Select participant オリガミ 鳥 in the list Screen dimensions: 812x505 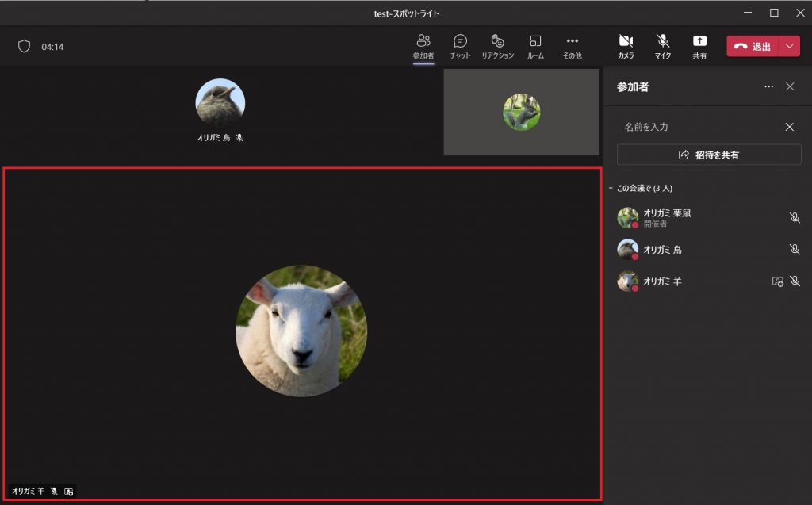pyautogui.click(x=708, y=250)
